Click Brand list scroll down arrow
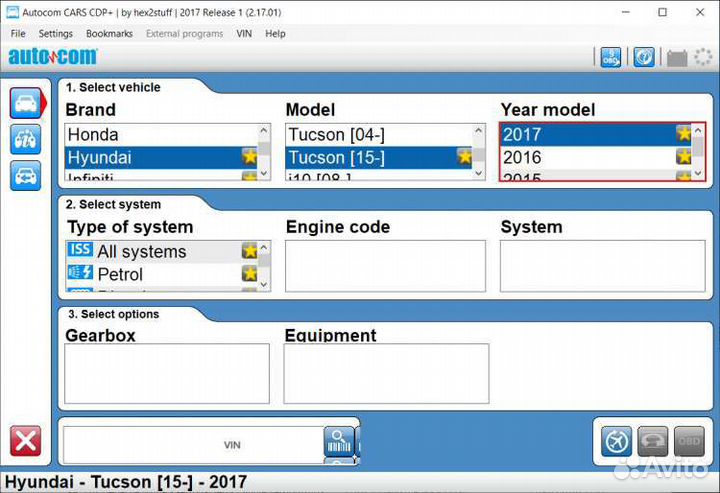Image resolution: width=720 pixels, height=493 pixels. (x=264, y=173)
